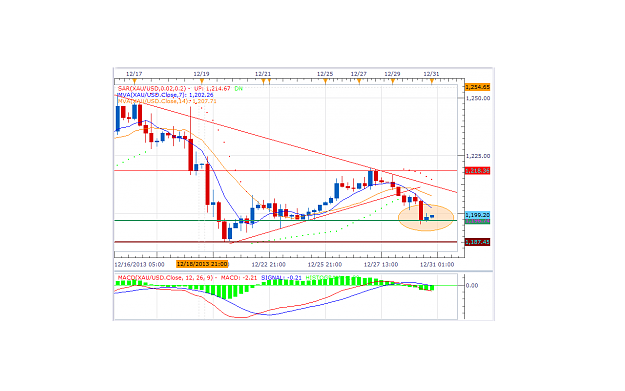
Task: Click the 12/21 date label on top axis
Action: coord(263,74)
